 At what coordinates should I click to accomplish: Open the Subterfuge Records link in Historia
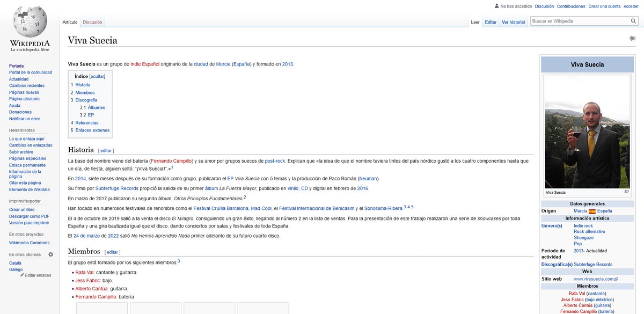(117, 188)
